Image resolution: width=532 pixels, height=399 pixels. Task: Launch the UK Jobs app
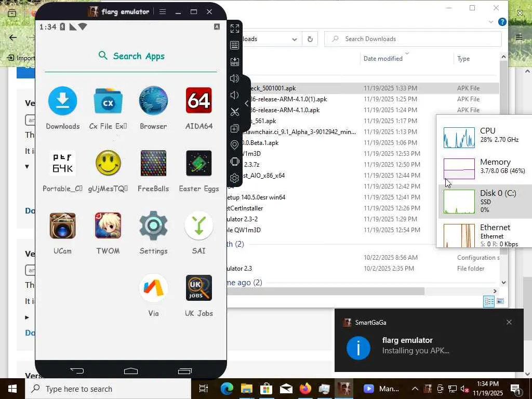pyautogui.click(x=199, y=288)
